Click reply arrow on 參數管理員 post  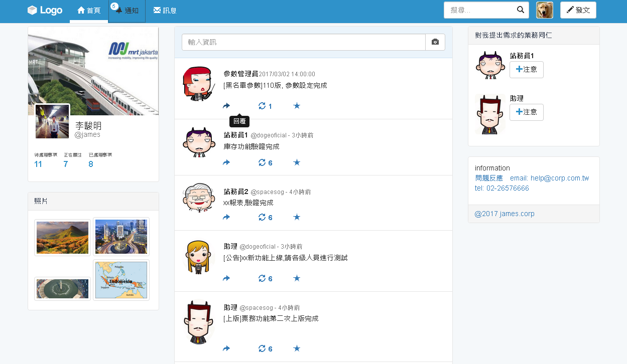tap(226, 106)
